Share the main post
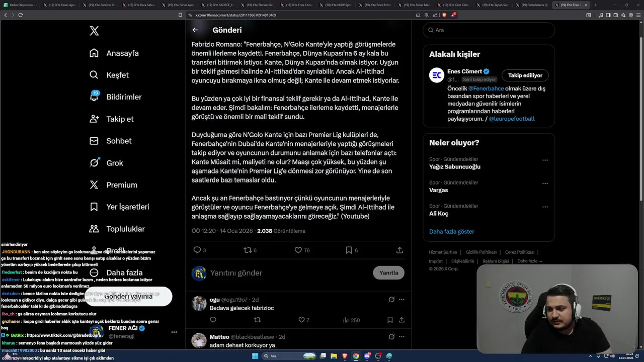This screenshot has width=644, height=362. click(399, 250)
